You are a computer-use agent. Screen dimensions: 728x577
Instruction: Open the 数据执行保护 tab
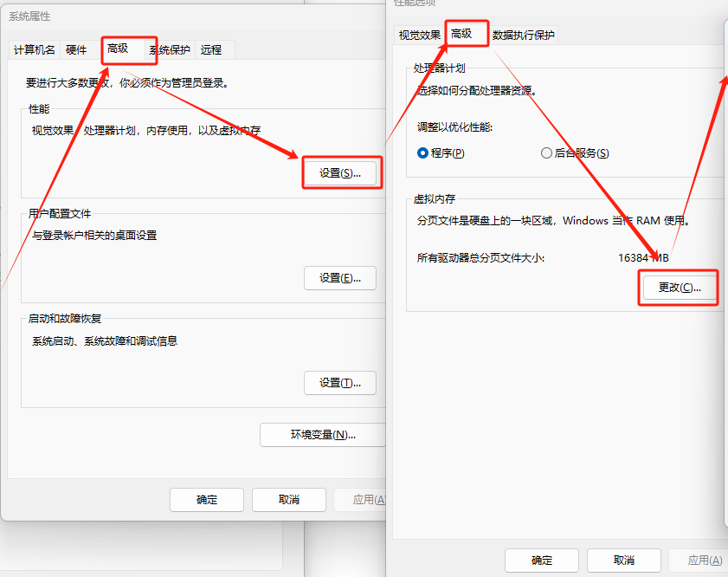pos(523,35)
